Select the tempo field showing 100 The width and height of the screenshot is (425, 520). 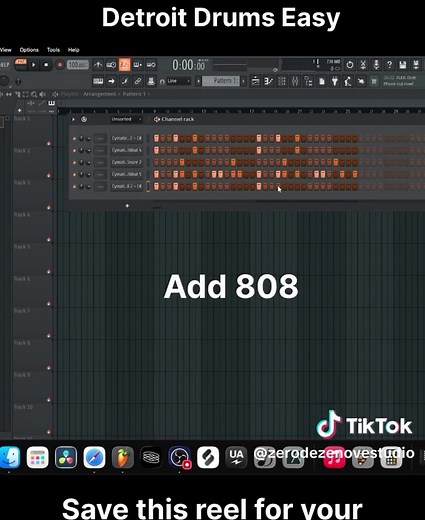pyautogui.click(x=78, y=65)
